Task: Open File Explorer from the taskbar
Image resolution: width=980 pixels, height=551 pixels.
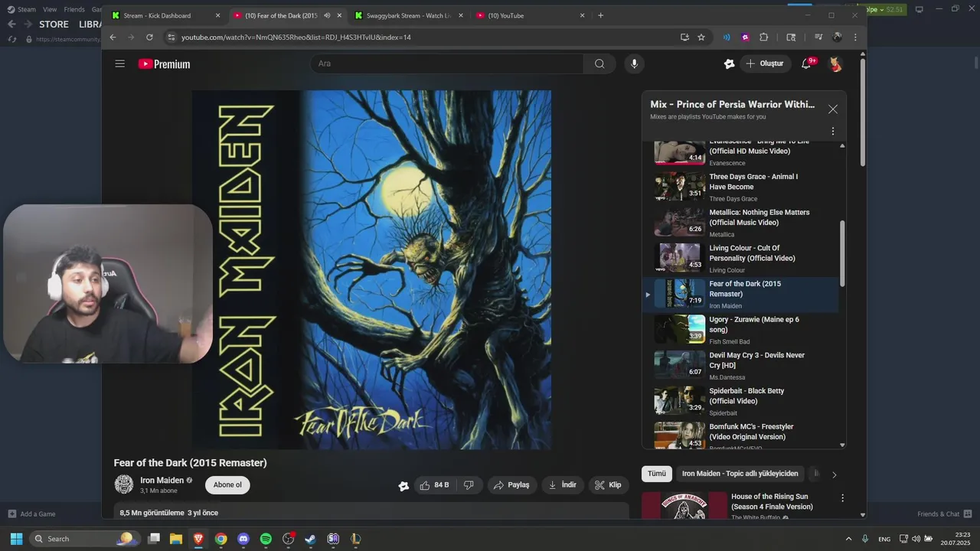Action: pyautogui.click(x=176, y=539)
